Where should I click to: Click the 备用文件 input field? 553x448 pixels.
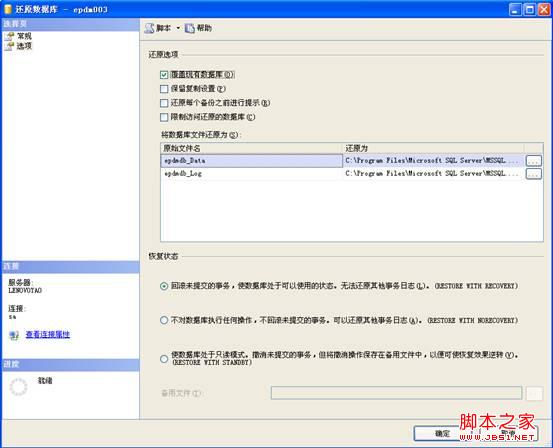[x=396, y=393]
